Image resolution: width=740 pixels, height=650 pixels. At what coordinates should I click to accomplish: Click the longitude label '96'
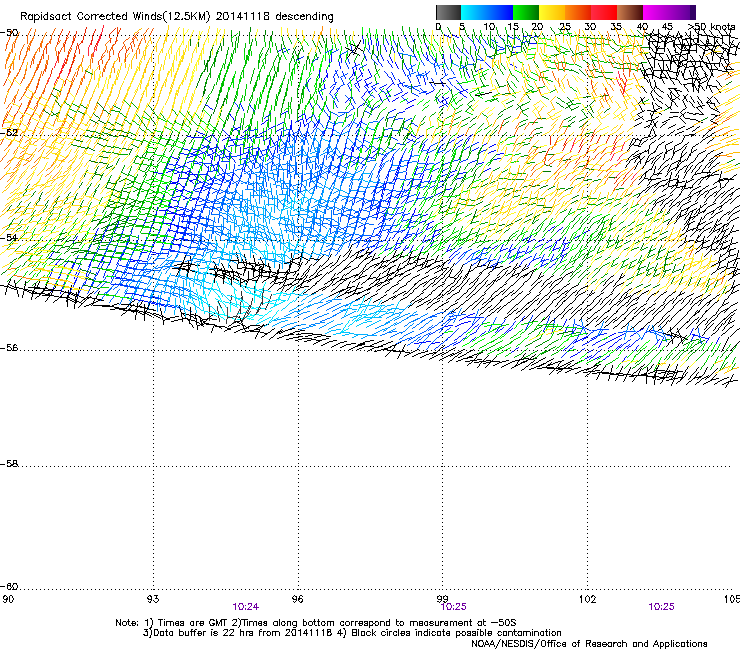pos(297,599)
